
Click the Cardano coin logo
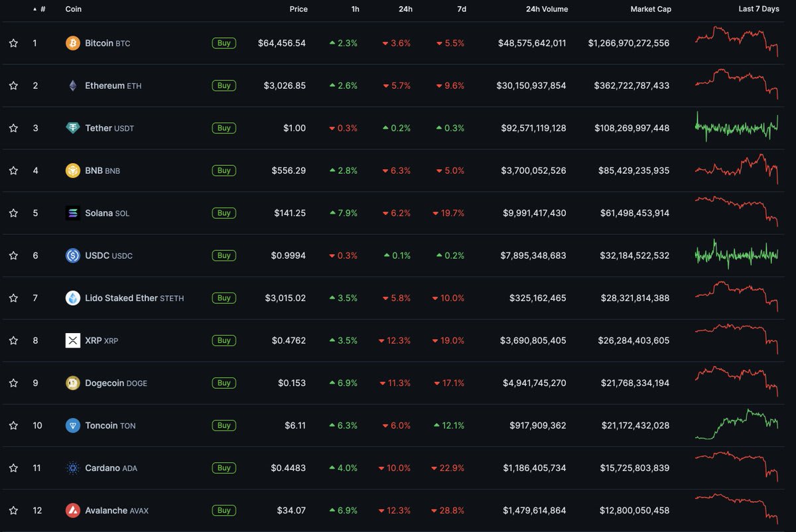[73, 468]
